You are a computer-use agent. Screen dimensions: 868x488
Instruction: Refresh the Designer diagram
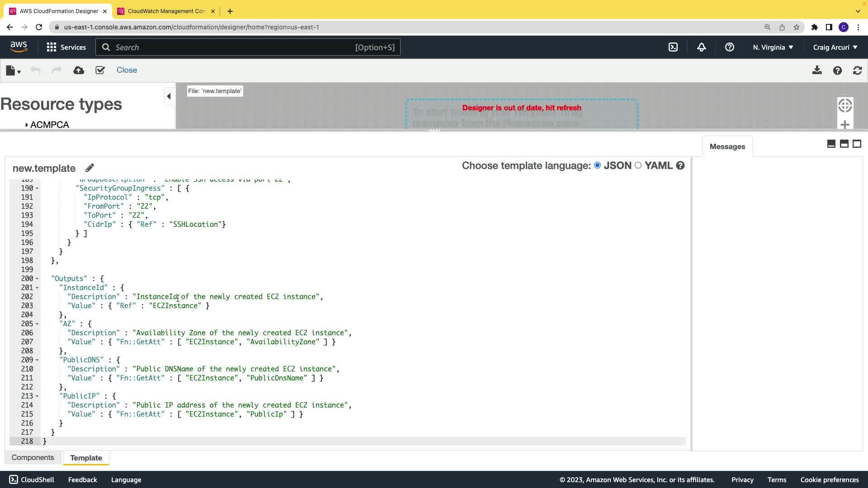point(857,70)
